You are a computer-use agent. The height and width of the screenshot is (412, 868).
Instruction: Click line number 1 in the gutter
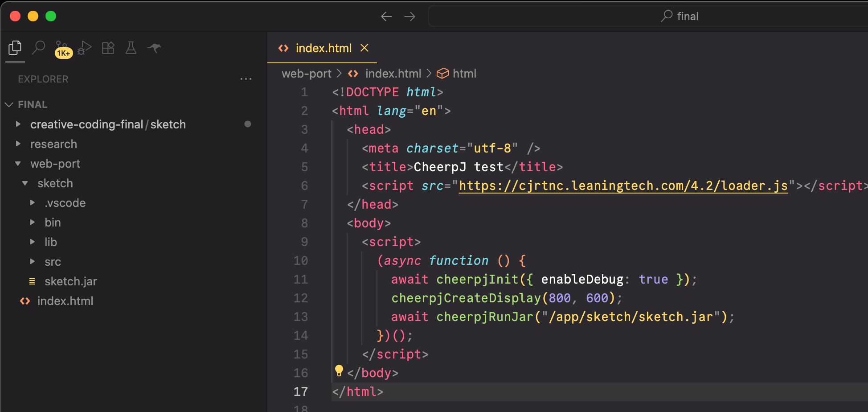pos(304,92)
